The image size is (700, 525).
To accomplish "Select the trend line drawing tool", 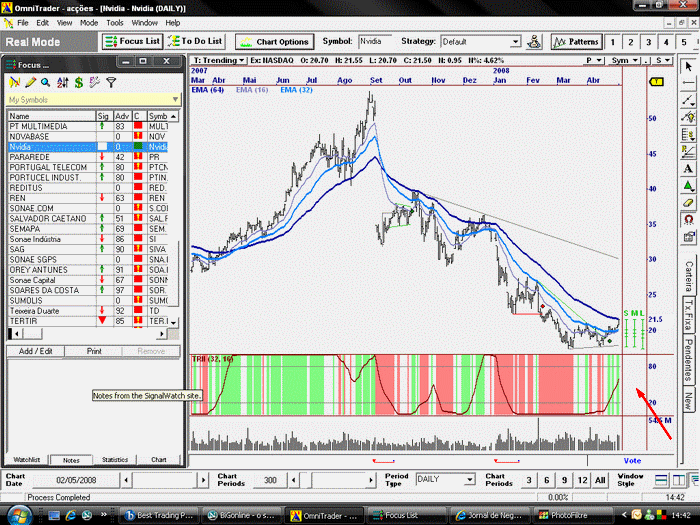I will point(688,100).
